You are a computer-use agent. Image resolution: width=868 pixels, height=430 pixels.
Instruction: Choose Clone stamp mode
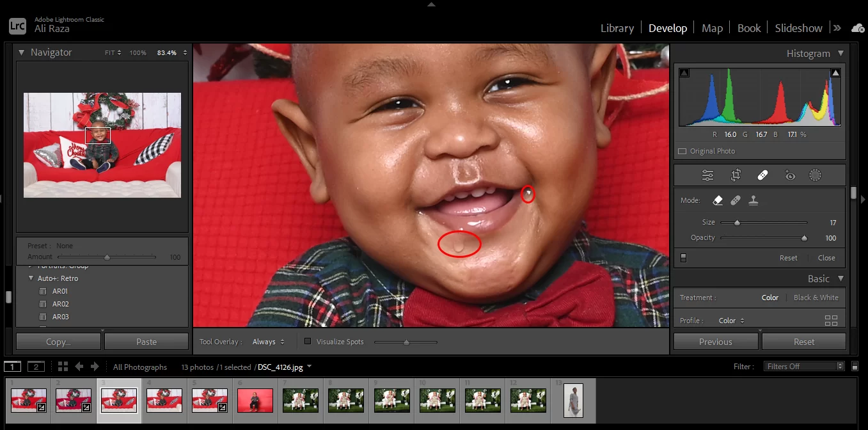tap(754, 200)
